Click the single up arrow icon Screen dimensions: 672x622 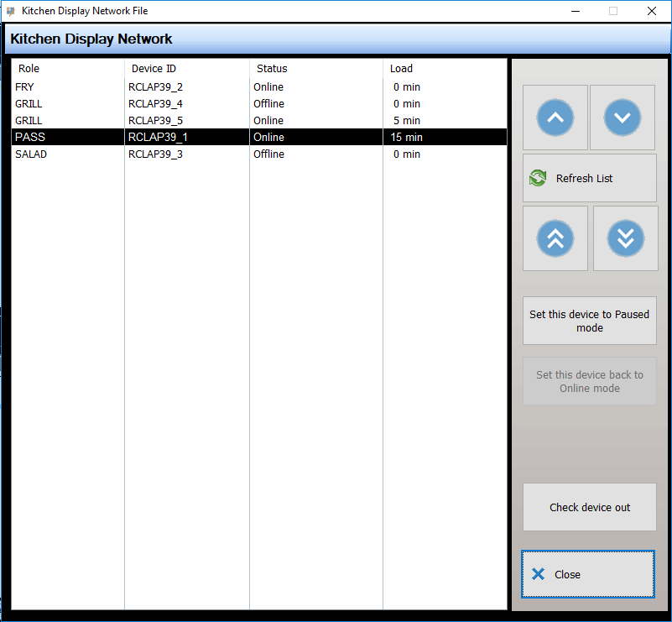(555, 118)
